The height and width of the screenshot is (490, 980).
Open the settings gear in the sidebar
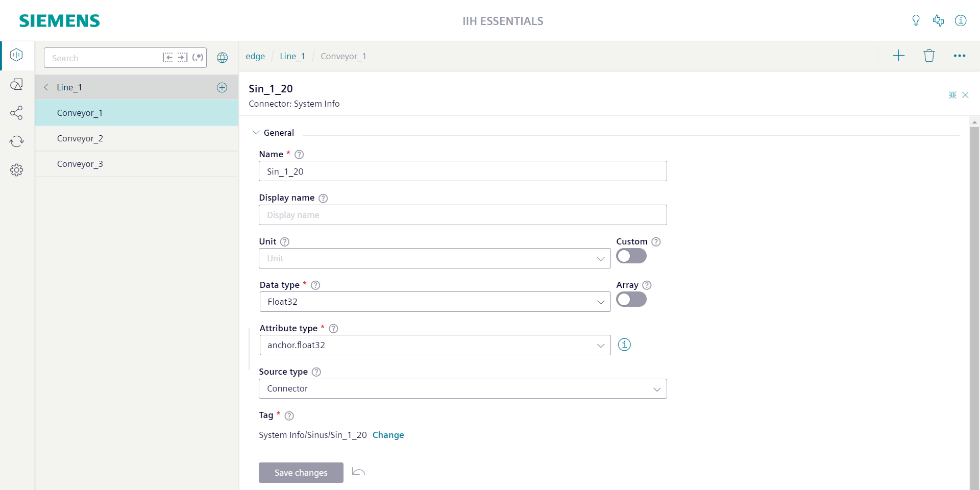tap(16, 170)
